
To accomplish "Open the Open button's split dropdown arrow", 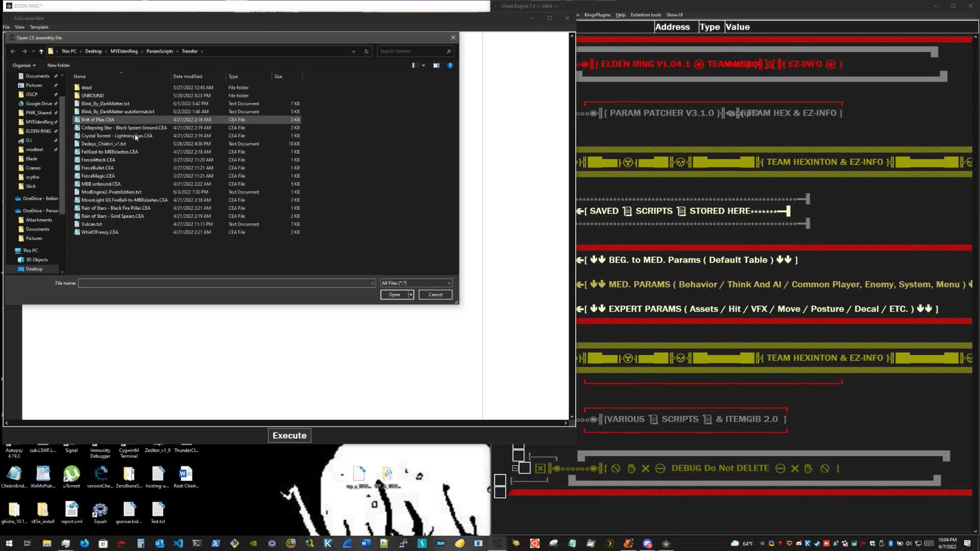I will click(x=410, y=294).
